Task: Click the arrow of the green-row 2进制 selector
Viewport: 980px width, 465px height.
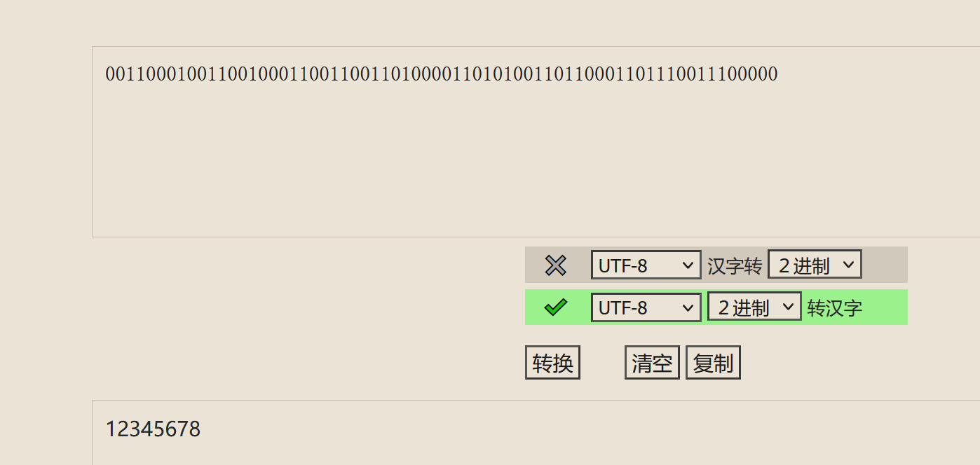Action: 789,307
